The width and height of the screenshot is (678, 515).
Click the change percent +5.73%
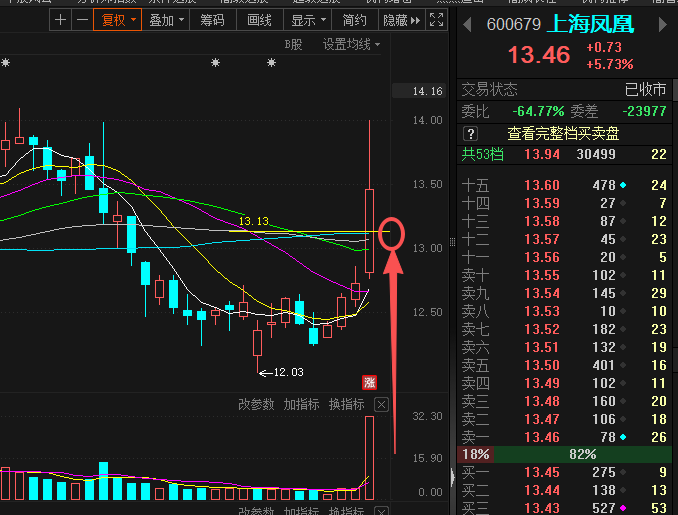coord(610,64)
